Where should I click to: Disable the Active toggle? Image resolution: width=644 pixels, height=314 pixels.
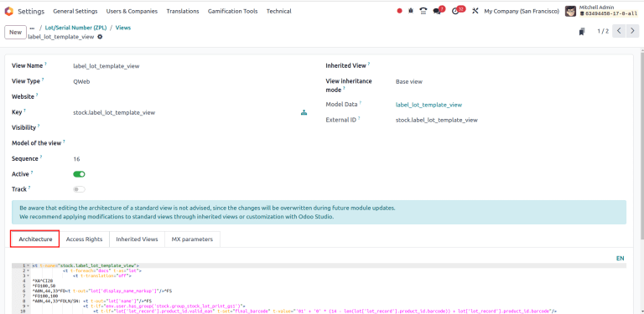(79, 174)
